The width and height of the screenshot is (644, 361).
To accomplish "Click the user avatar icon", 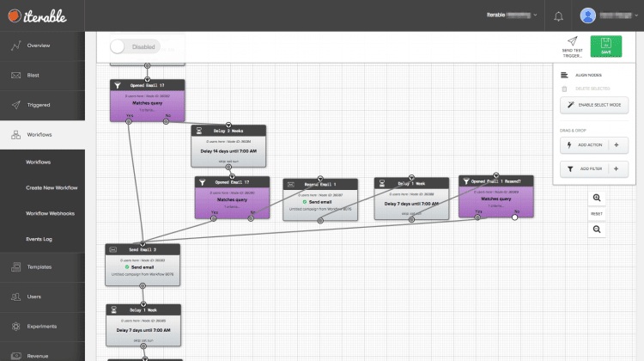I will (587, 15).
